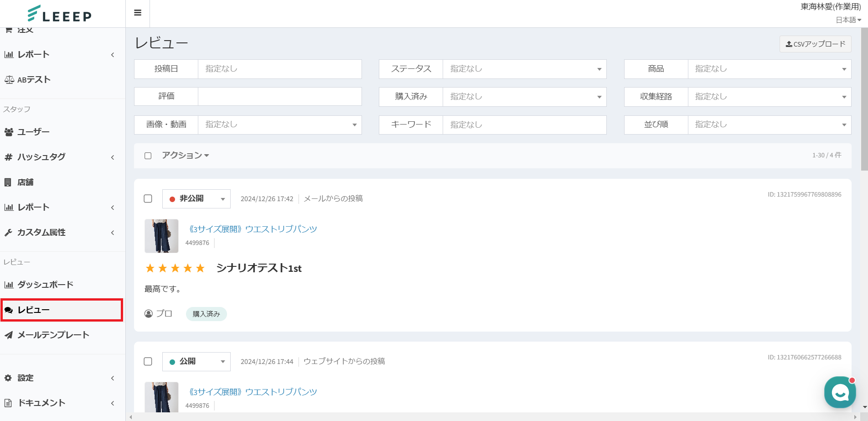Open the 購入済み filter dropdown
The width and height of the screenshot is (868, 421).
[524, 97]
